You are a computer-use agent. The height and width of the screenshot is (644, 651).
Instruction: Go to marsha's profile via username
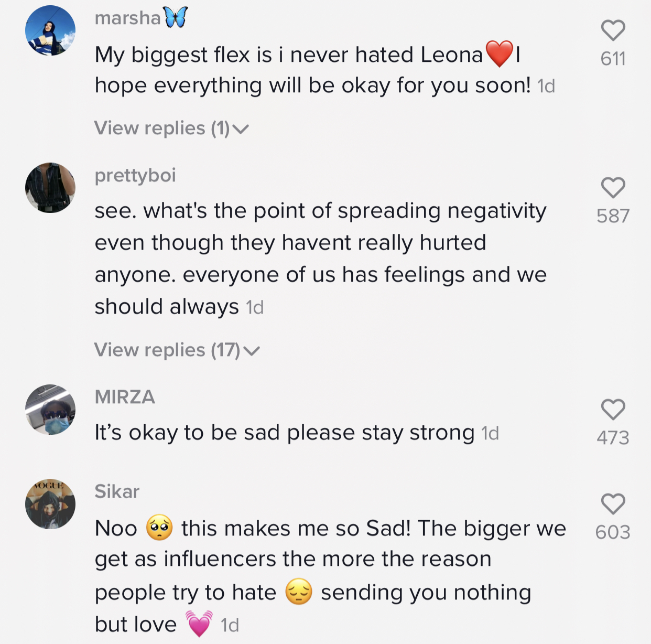coord(128,18)
